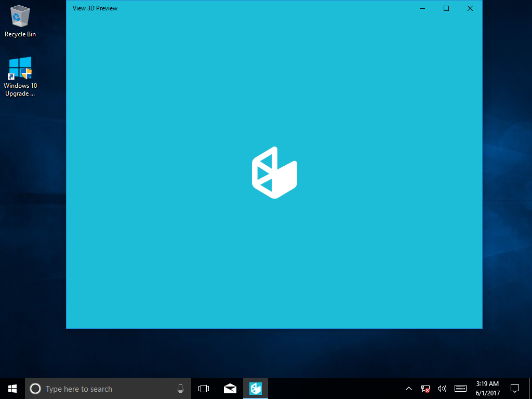The image size is (532, 399).
Task: Open Task View from the taskbar
Action: click(x=203, y=388)
